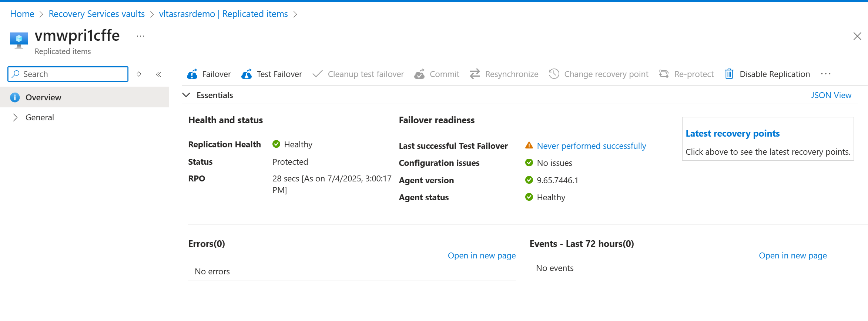
Task: Click the Cleanup test failover checkmark
Action: (x=317, y=74)
